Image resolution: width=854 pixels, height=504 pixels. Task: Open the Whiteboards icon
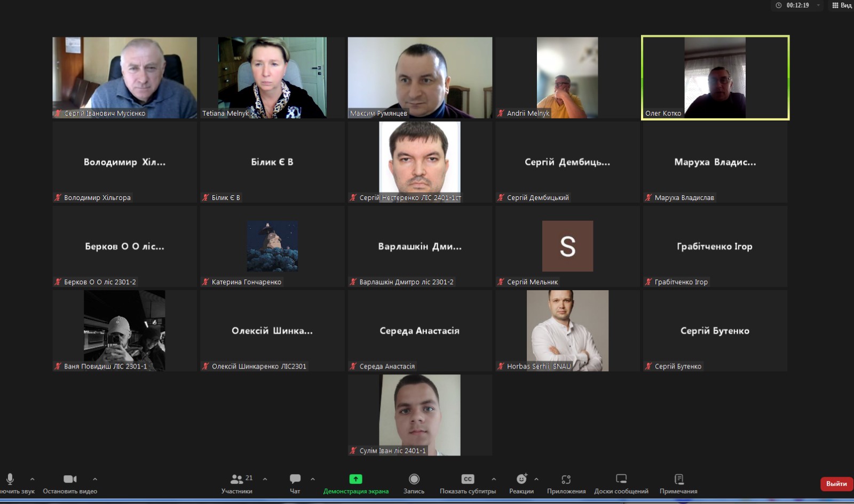(621, 479)
